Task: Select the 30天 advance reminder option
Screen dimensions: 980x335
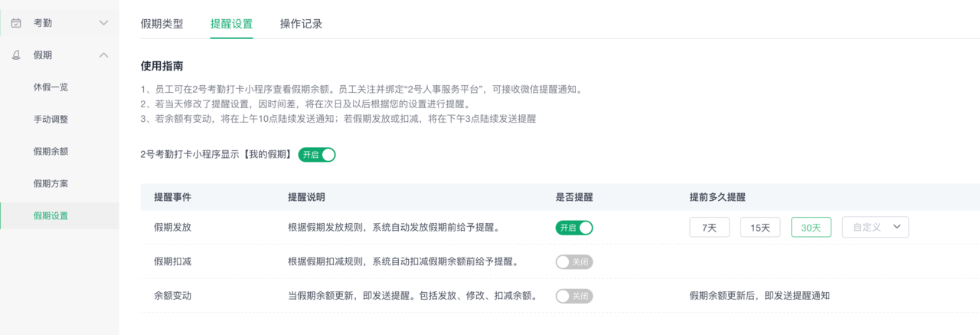Action: tap(811, 228)
